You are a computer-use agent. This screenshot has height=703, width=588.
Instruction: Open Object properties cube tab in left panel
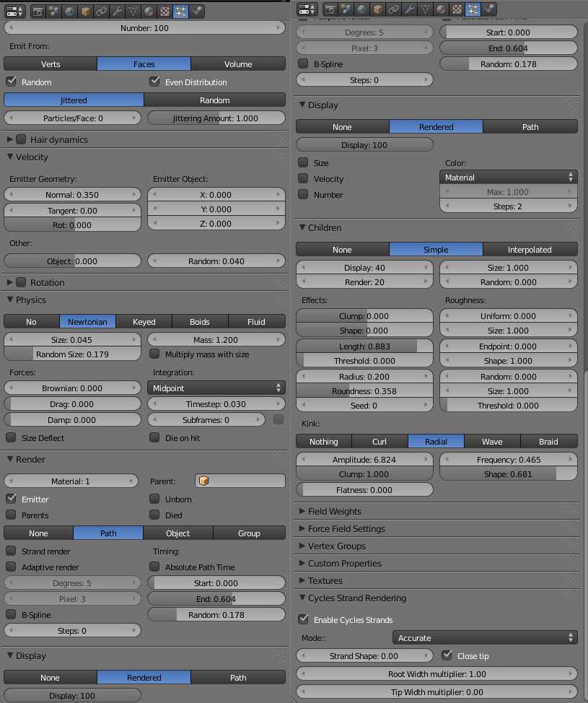86,12
